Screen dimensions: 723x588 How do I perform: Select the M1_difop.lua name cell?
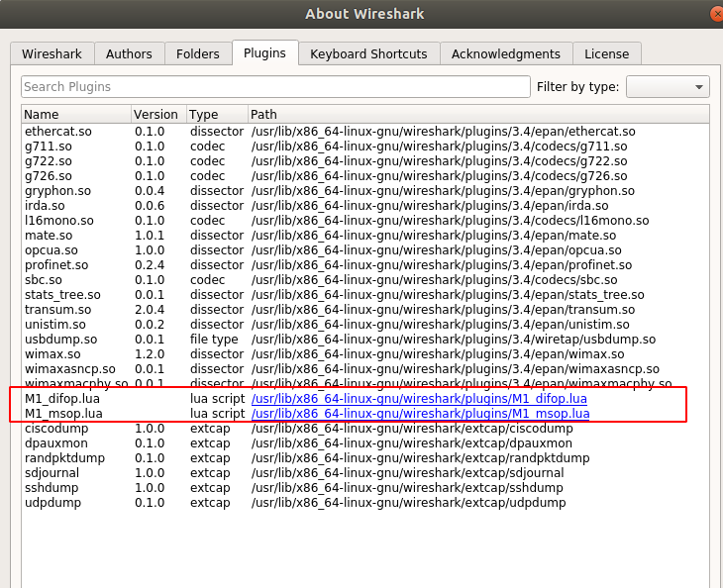click(x=62, y=399)
